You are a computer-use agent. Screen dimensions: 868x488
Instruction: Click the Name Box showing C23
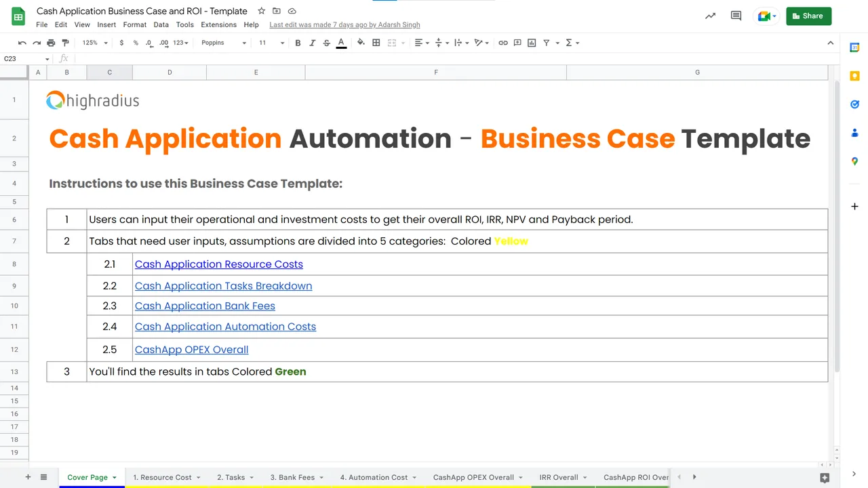pyautogui.click(x=27, y=59)
